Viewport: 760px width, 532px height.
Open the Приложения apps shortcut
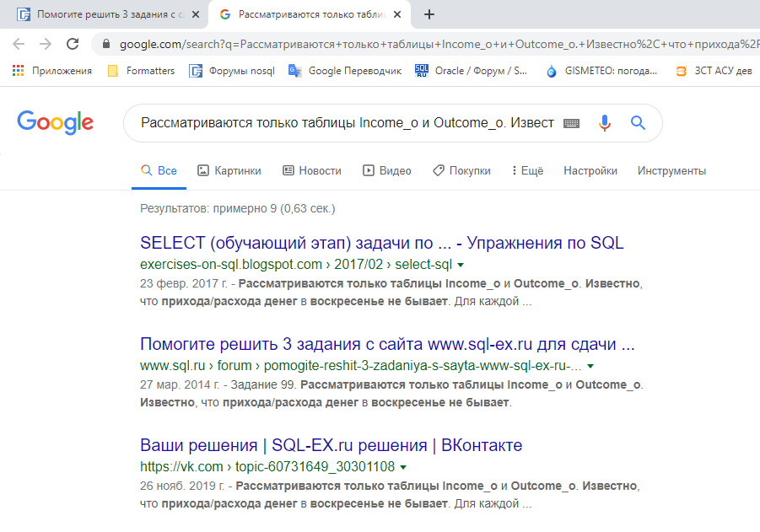coord(52,71)
